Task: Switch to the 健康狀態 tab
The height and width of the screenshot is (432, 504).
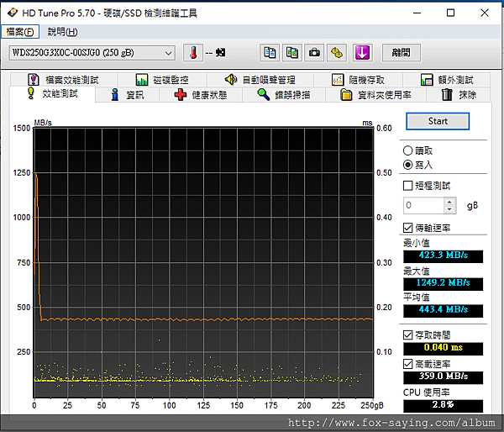Action: coord(201,95)
